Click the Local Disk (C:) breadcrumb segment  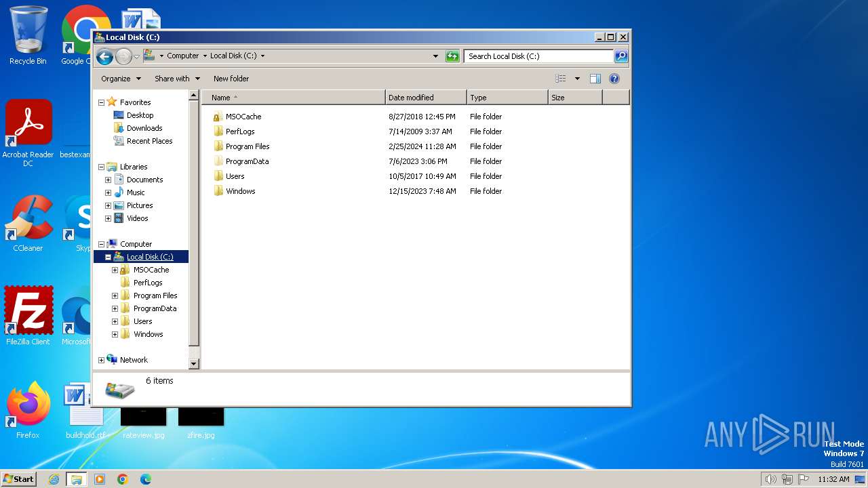point(233,56)
